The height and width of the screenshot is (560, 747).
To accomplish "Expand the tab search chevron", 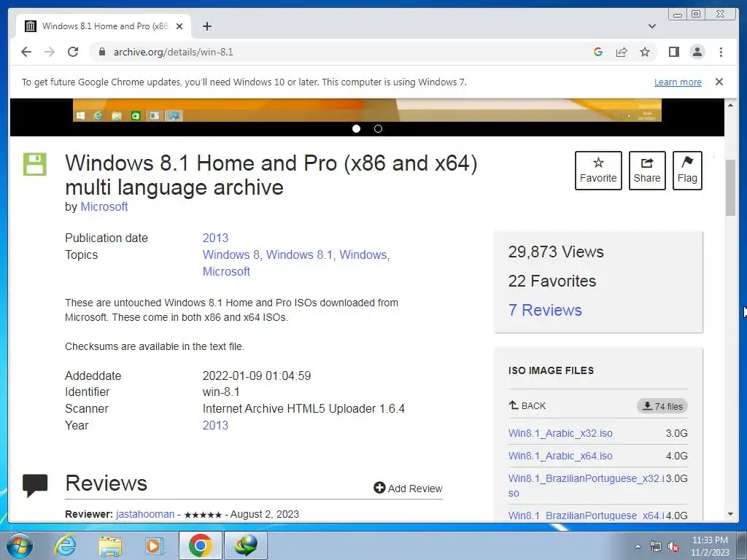I will (x=652, y=26).
